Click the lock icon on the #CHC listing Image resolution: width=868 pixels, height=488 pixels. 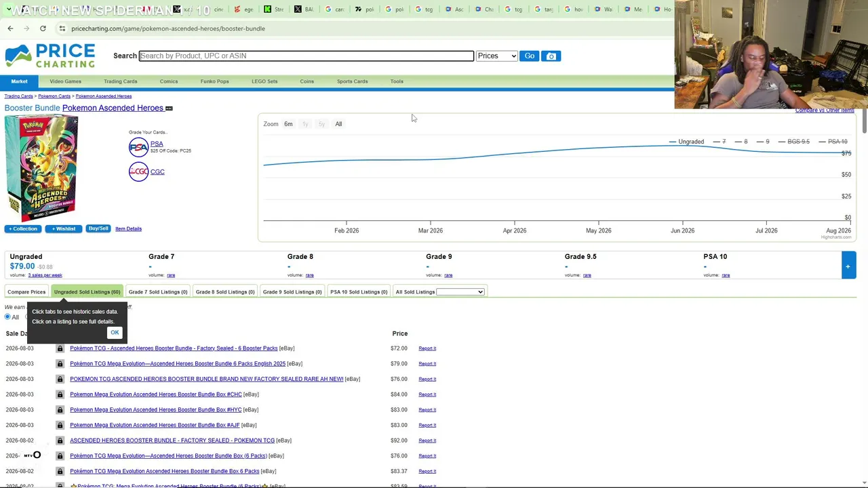click(60, 394)
